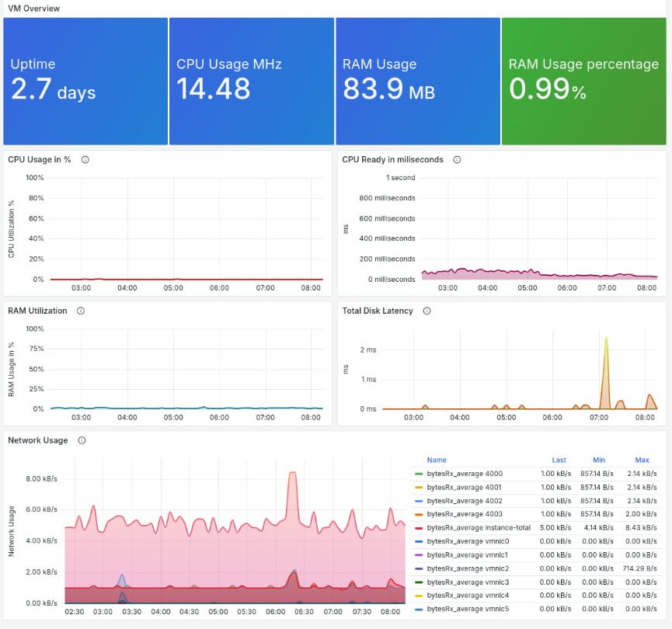Select the Uptime stat panel
The height and width of the screenshot is (629, 672).
[x=85, y=81]
